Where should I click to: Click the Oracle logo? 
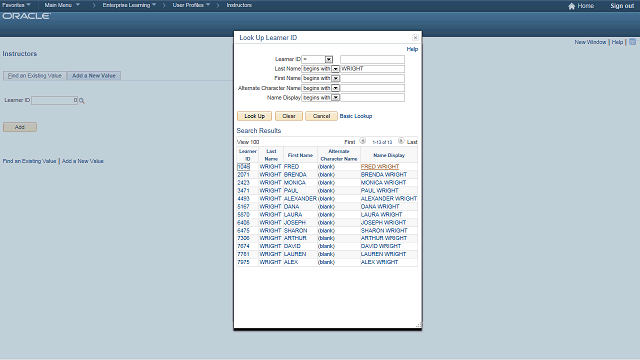point(27,16)
